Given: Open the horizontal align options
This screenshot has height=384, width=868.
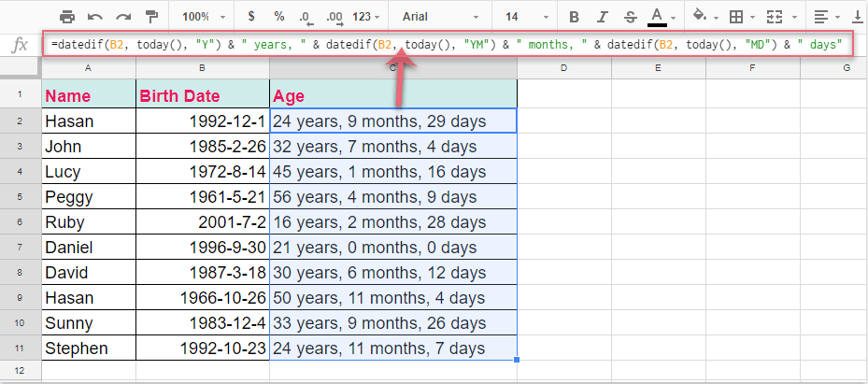Looking at the screenshot, I should click(827, 17).
